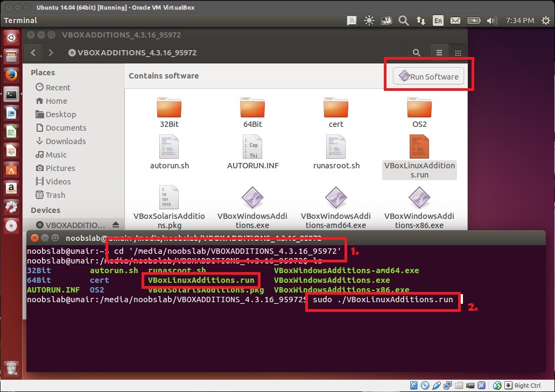Image resolution: width=555 pixels, height=392 pixels.
Task: Open the brightness indicator in the top panel
Action: [369, 20]
